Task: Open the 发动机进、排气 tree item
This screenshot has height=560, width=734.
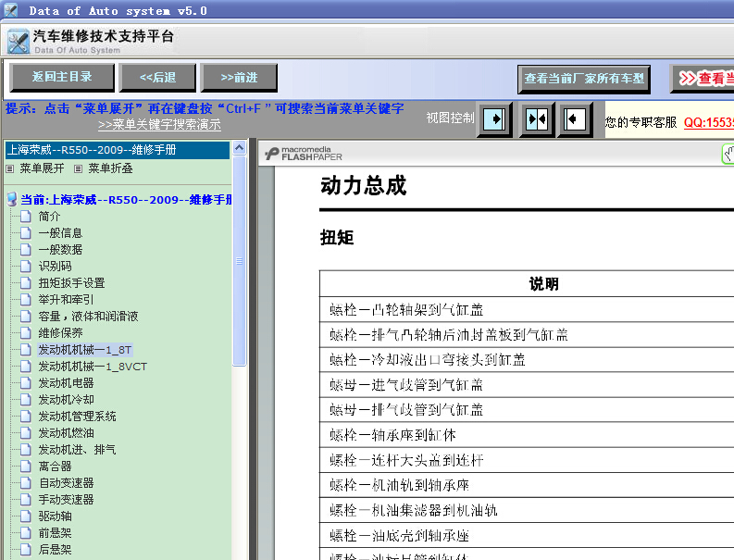Action: coord(77,450)
